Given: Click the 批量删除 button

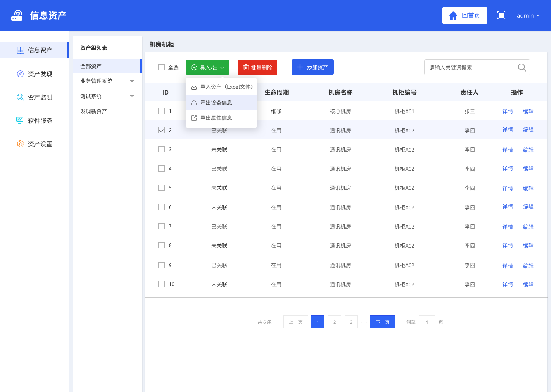Looking at the screenshot, I should pyautogui.click(x=258, y=67).
